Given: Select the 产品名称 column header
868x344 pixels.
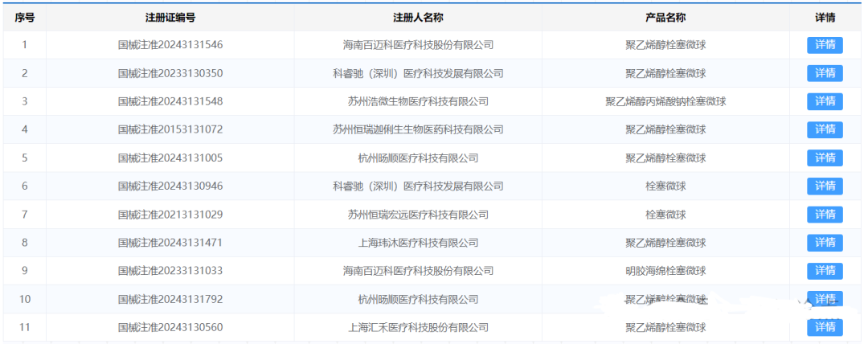Looking at the screenshot, I should (665, 18).
